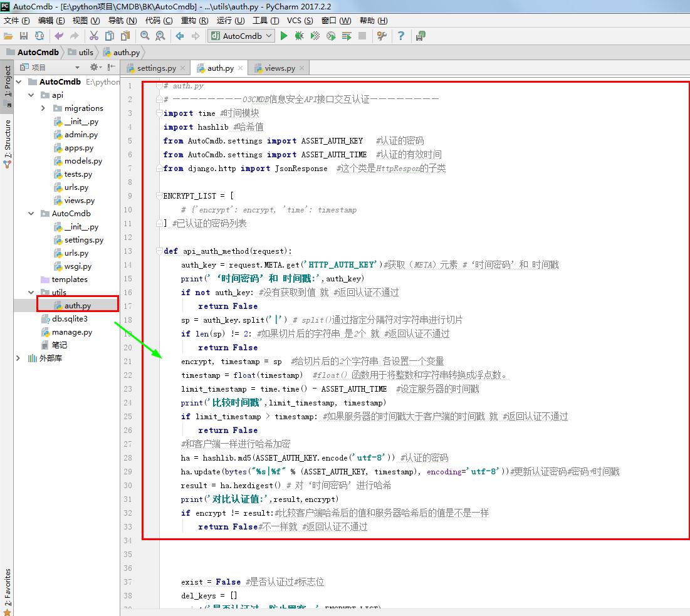Close the auth.py editor tab
This screenshot has width=690, height=616.
(x=240, y=68)
